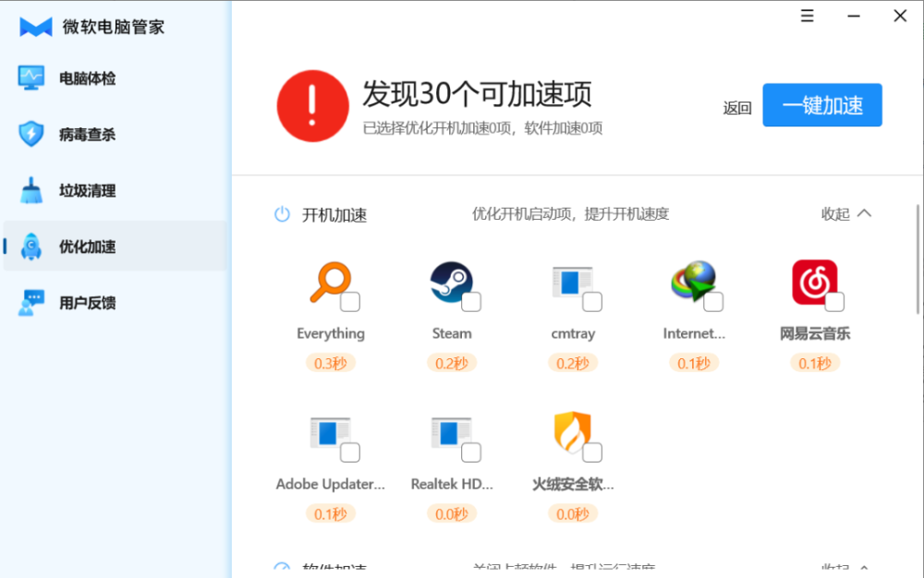Collapse the 开机加速 section via 收起
The width and height of the screenshot is (924, 578).
(x=846, y=213)
